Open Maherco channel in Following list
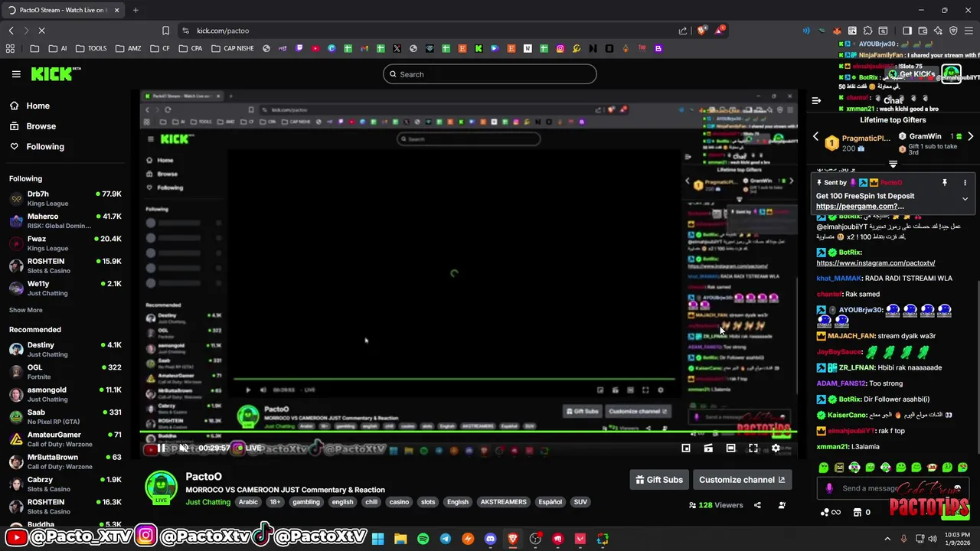 [65, 221]
